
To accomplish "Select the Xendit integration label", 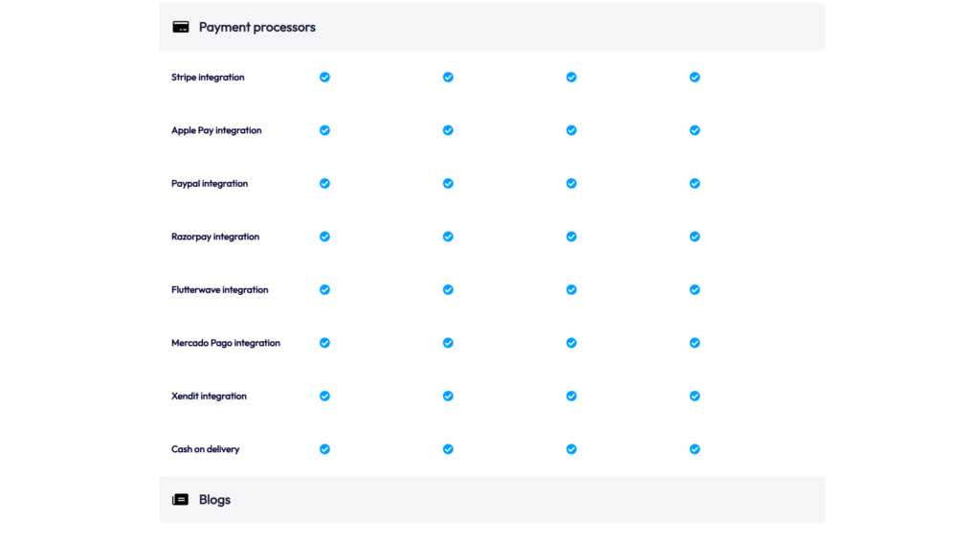I will [x=209, y=397].
